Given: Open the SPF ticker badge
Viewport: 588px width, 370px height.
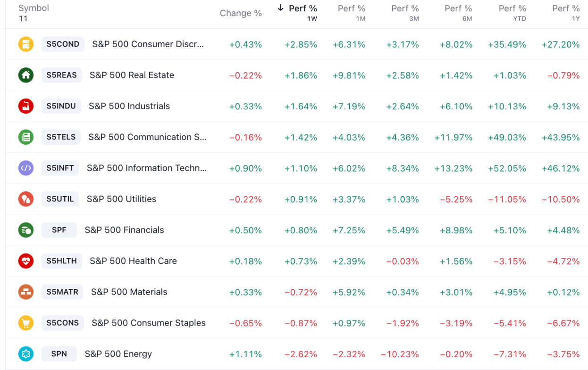Looking at the screenshot, I should [x=59, y=230].
